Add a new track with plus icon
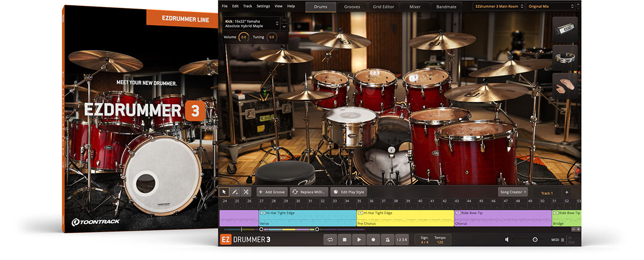Image resolution: width=644 pixels, height=260 pixels. pos(566,192)
